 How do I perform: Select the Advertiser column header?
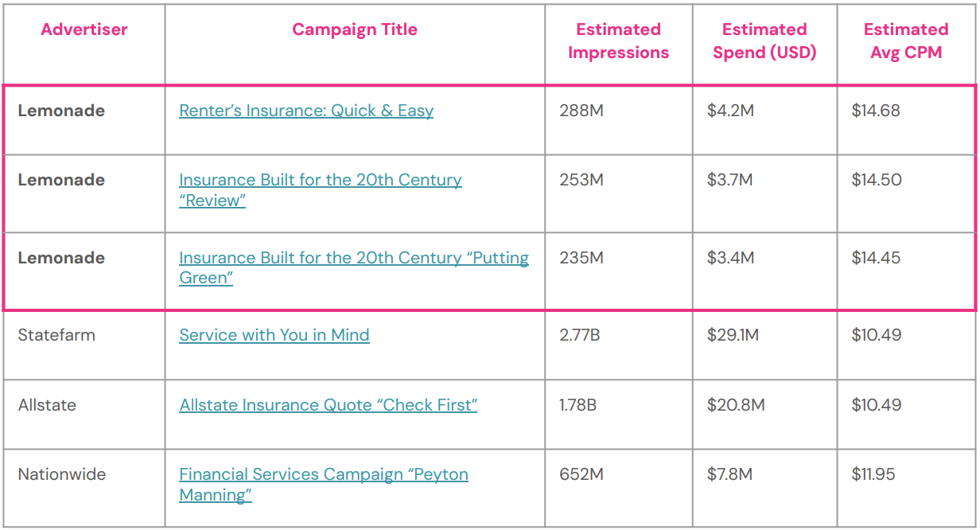84,29
